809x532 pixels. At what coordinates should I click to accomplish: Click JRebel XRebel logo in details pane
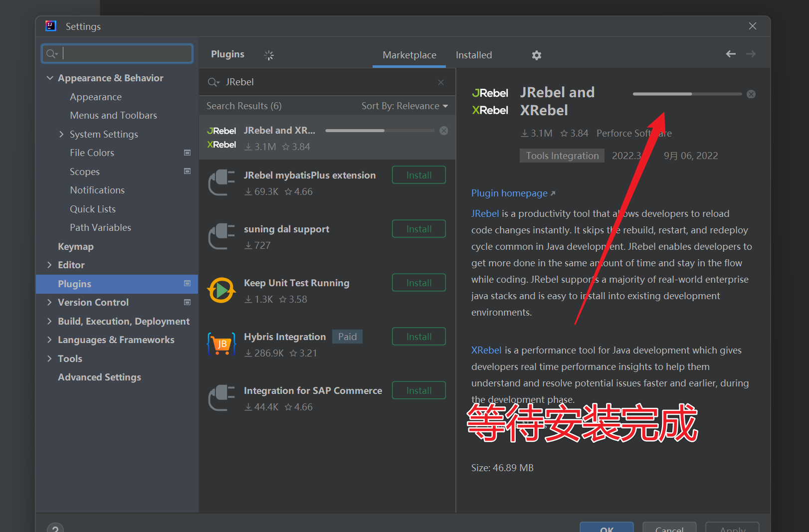pos(490,101)
